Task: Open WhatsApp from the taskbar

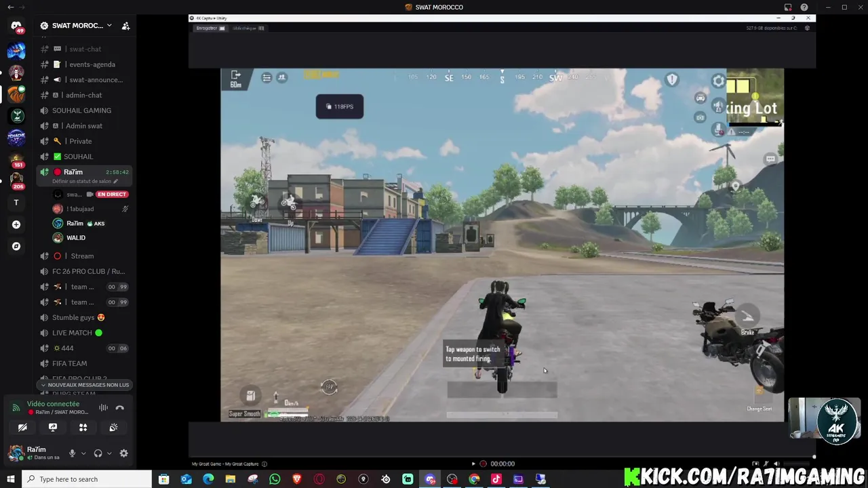Action: [x=275, y=479]
